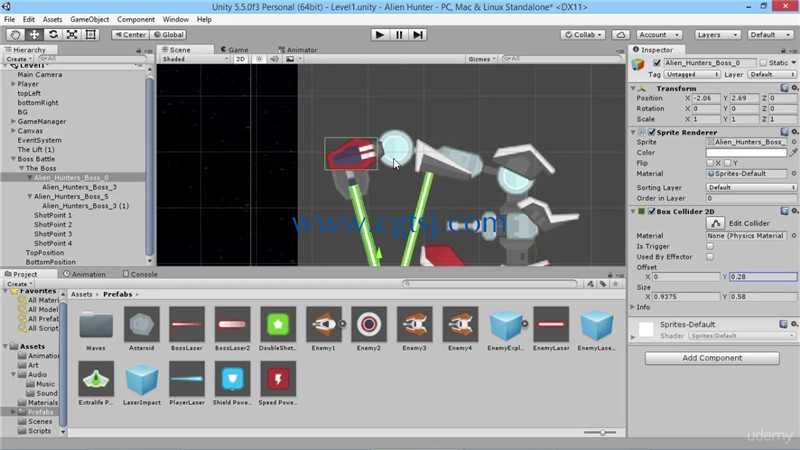Enable Is Trigger checkbox
Screen dimensions: 800x450
pos(710,246)
